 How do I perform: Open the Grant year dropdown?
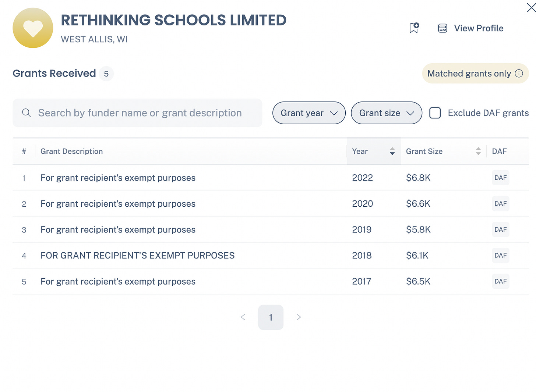309,113
